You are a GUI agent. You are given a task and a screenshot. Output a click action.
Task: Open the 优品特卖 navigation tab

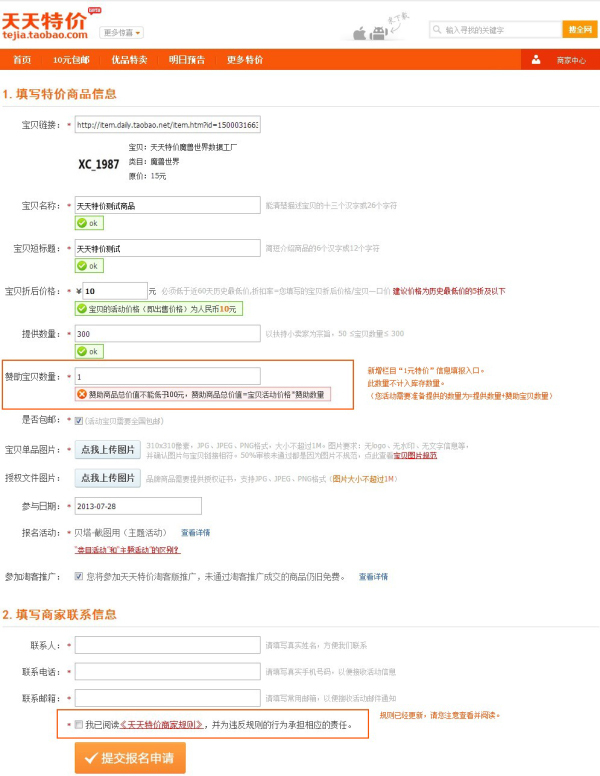point(129,60)
